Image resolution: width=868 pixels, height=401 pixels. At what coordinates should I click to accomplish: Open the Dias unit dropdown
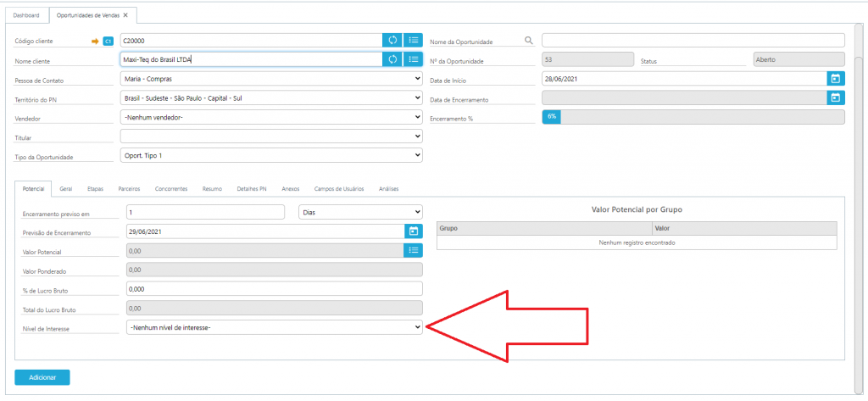[362, 212]
